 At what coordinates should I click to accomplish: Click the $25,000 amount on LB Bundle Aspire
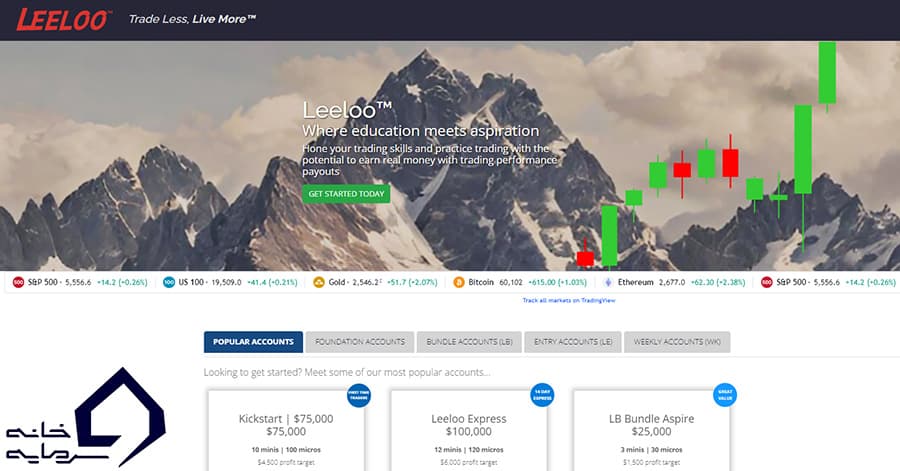tap(651, 431)
